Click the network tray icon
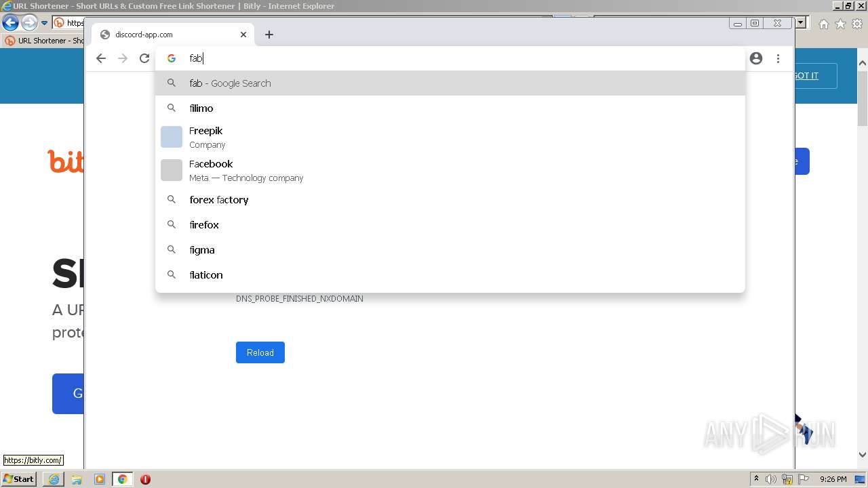The image size is (868, 488). pos(787,479)
